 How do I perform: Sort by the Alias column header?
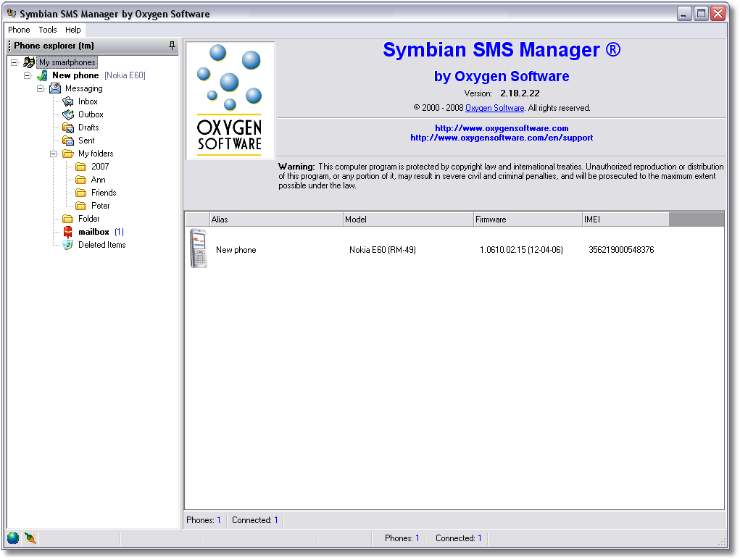[x=276, y=220]
